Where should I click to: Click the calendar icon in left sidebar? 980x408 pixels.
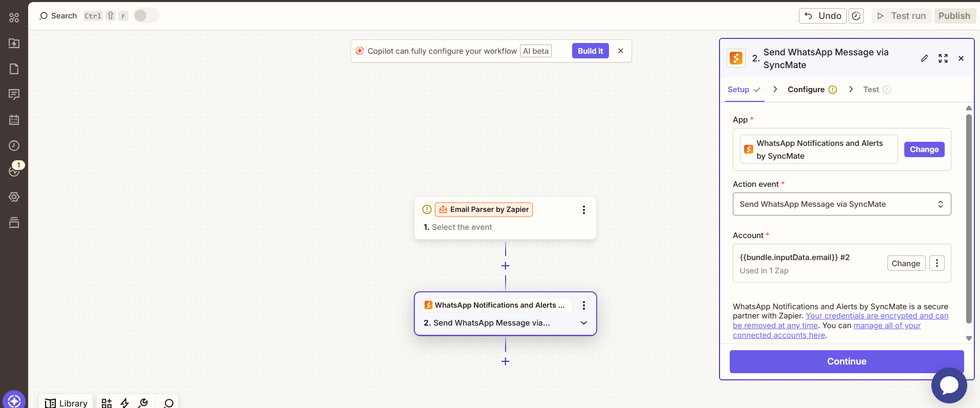pos(14,120)
